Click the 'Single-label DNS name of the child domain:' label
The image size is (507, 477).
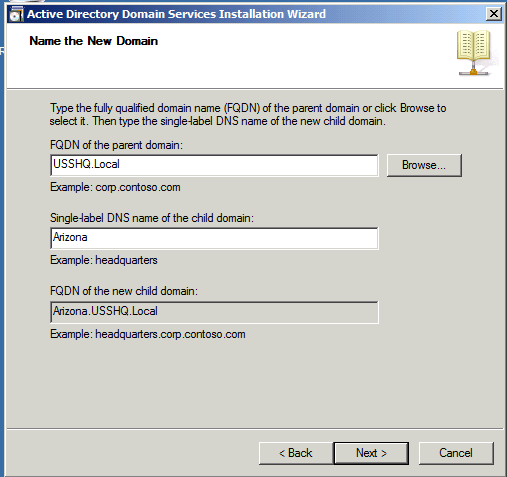click(x=152, y=218)
